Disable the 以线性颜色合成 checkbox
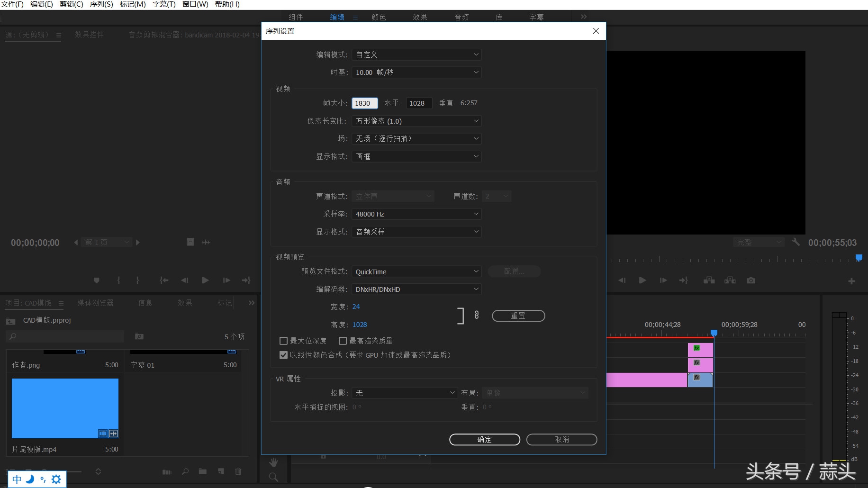This screenshot has height=488, width=868. point(283,355)
